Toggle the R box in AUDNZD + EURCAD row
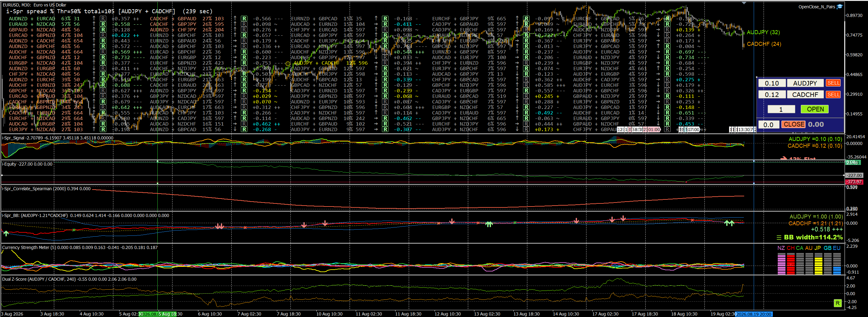 point(103,19)
